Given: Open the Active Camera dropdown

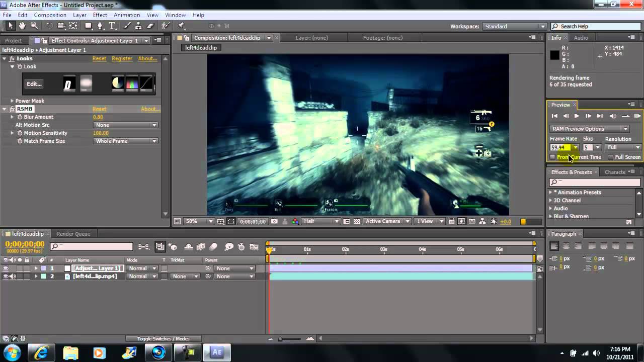Looking at the screenshot, I should (x=387, y=221).
